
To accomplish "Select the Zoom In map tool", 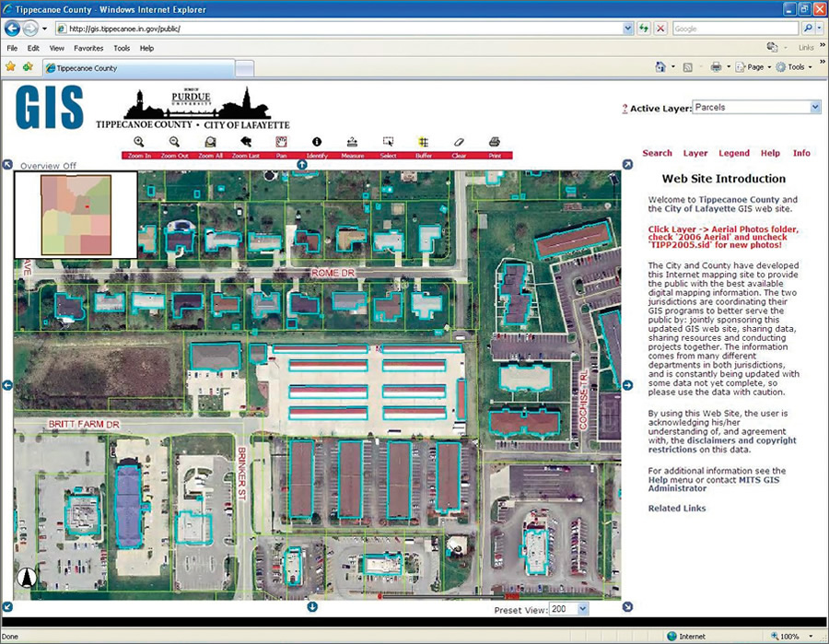I will 139,142.
